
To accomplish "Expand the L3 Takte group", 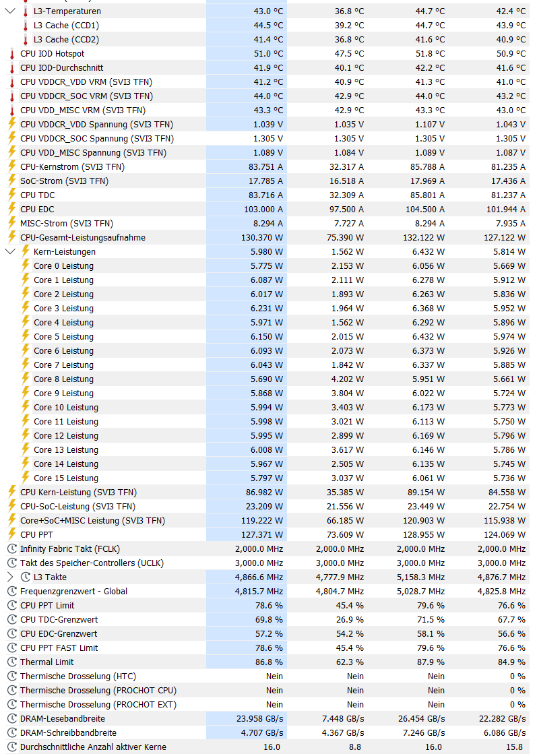I will 10,577.
